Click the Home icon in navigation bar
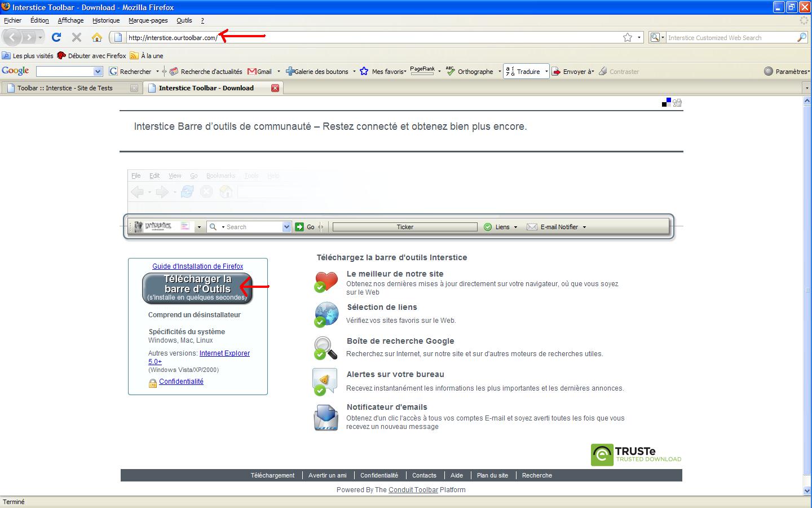Viewport: 812px width, 508px height. 97,37
